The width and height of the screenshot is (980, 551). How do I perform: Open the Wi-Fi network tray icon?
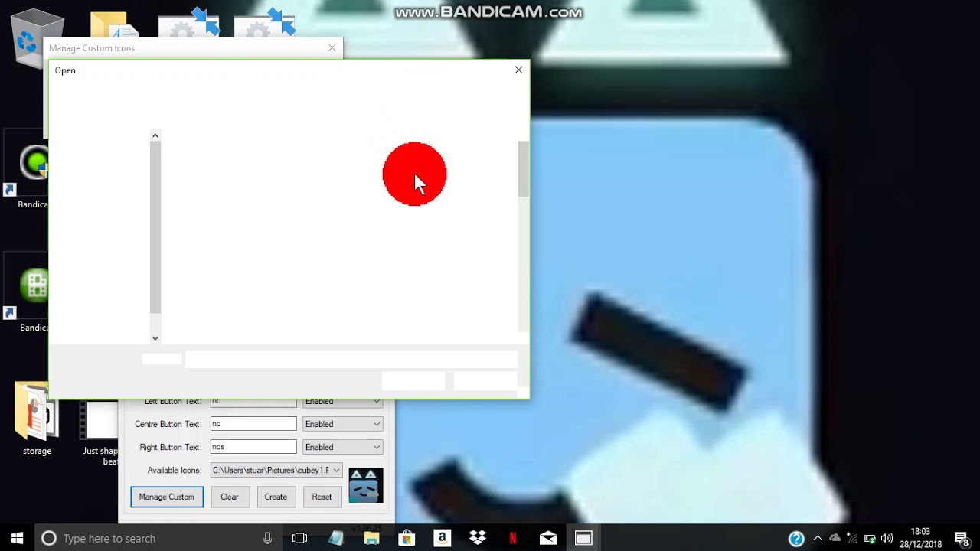[x=852, y=538]
